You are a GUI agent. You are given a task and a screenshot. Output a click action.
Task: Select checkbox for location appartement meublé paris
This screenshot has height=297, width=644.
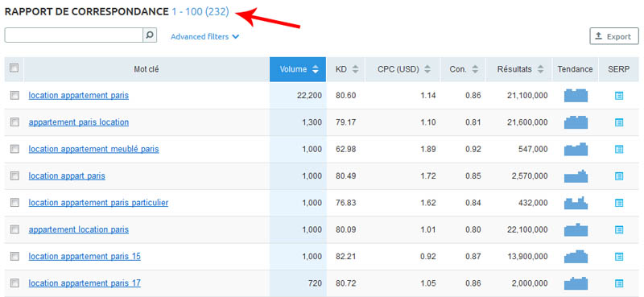click(x=14, y=149)
